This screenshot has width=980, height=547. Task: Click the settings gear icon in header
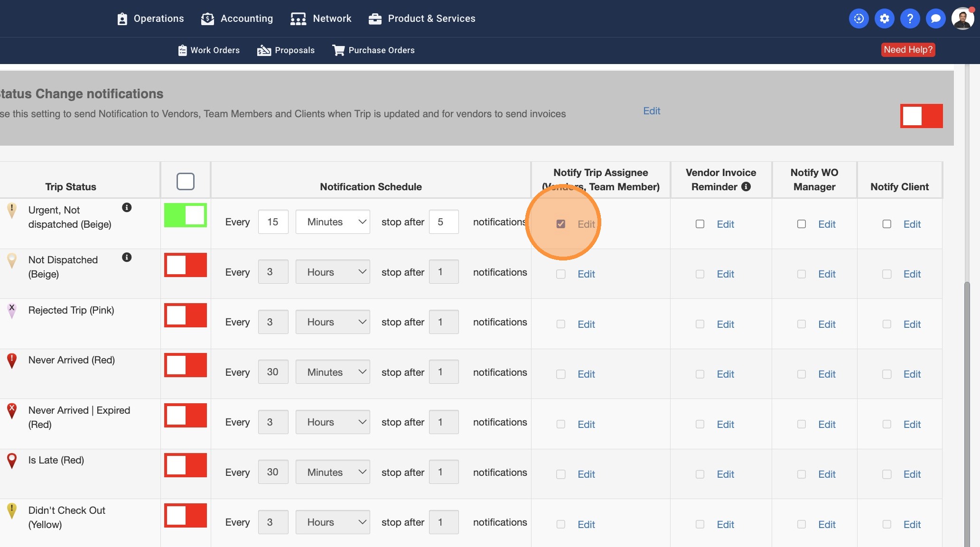tap(884, 19)
